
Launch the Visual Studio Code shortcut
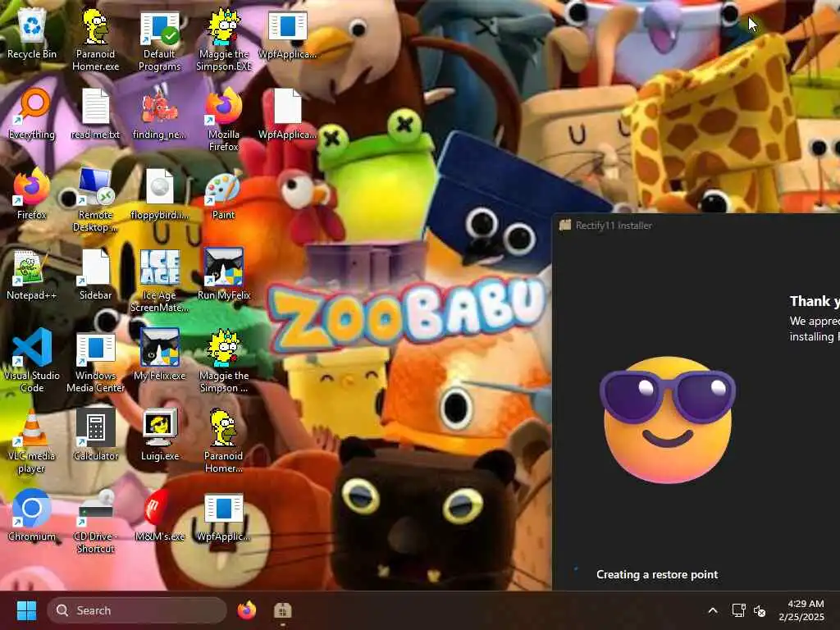(x=32, y=361)
